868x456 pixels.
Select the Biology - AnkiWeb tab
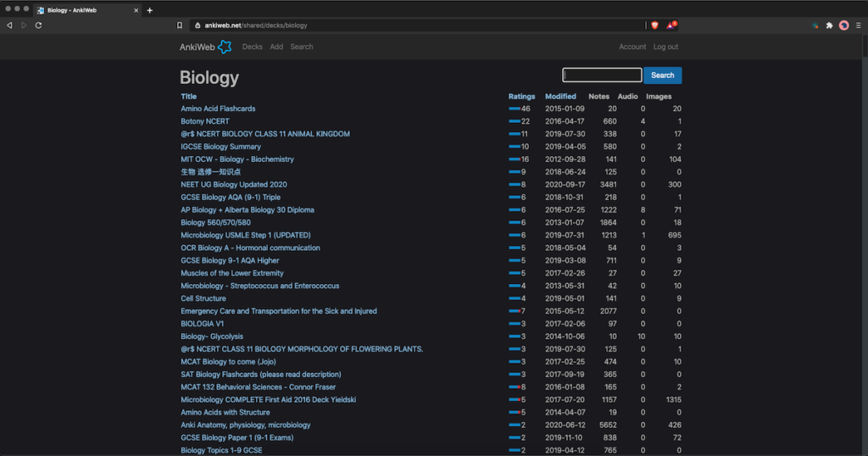(x=87, y=10)
